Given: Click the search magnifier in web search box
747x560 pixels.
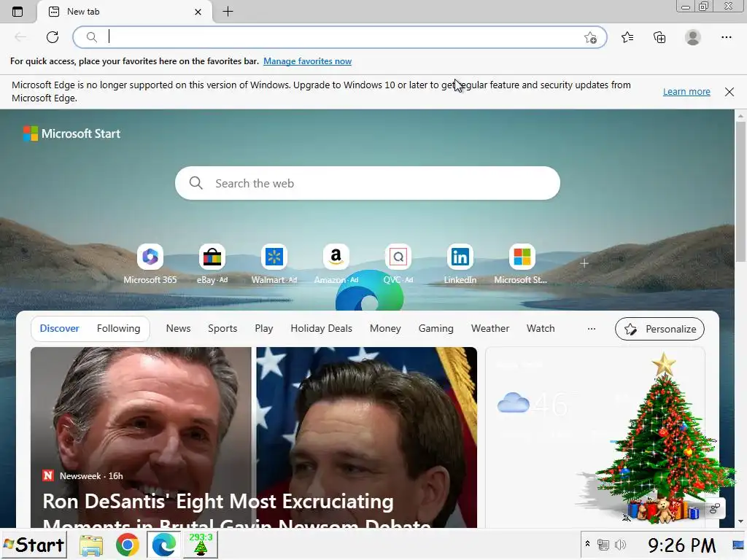Looking at the screenshot, I should pyautogui.click(x=196, y=183).
